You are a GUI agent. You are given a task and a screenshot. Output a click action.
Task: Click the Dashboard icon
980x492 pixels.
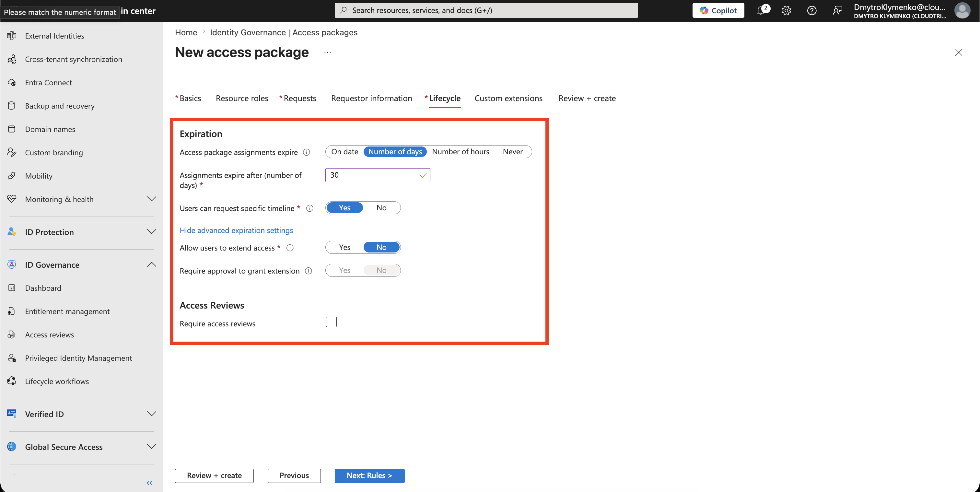[x=12, y=288]
